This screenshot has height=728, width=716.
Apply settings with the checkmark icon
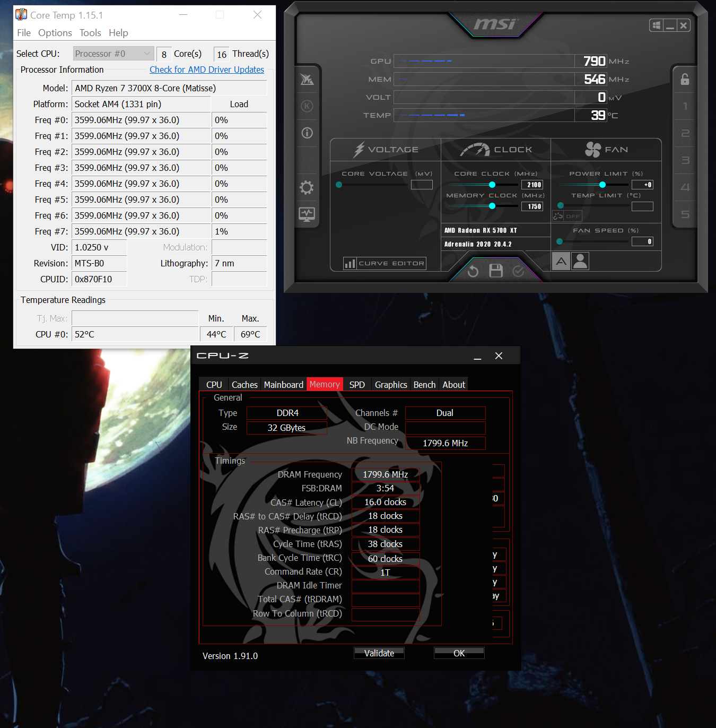click(519, 271)
